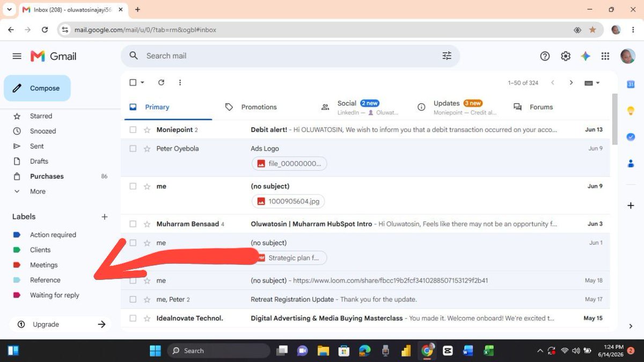The image size is (644, 362).
Task: Hide the side panel chevron
Action: coord(631,326)
